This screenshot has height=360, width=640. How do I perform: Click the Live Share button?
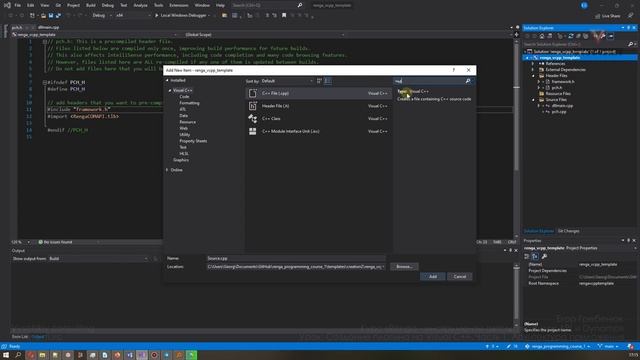click(608, 16)
